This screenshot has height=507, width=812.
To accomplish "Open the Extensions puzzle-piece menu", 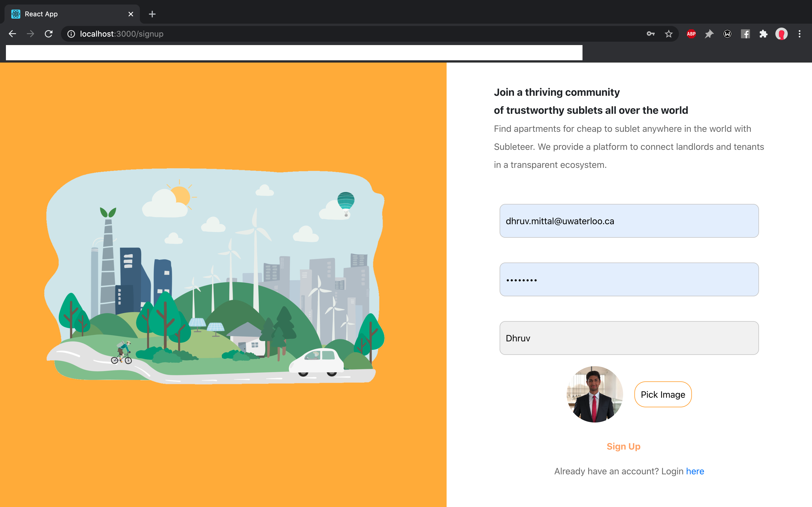I will click(x=763, y=34).
